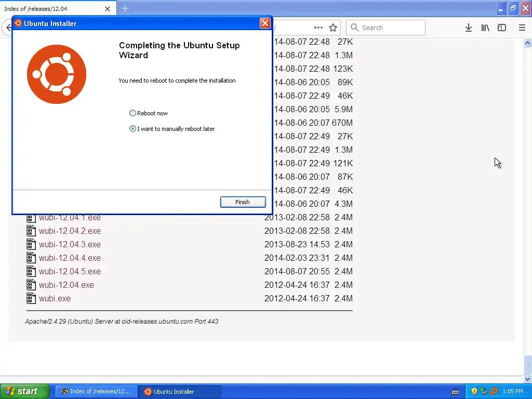Image resolution: width=532 pixels, height=399 pixels.
Task: Click the scrollbar down arrow in Firefox
Action: tap(527, 379)
